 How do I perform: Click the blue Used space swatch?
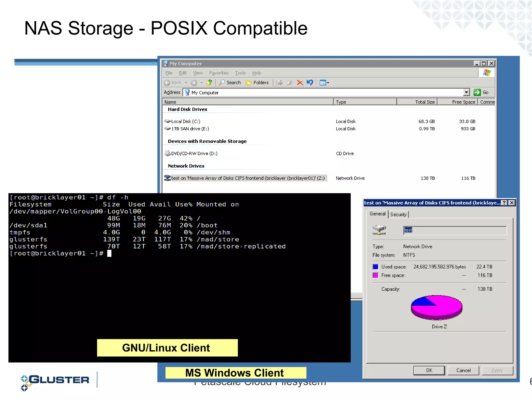pyautogui.click(x=376, y=267)
